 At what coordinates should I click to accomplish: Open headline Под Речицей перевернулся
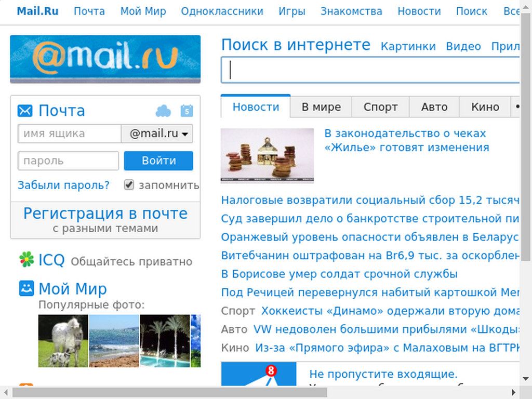(x=370, y=292)
